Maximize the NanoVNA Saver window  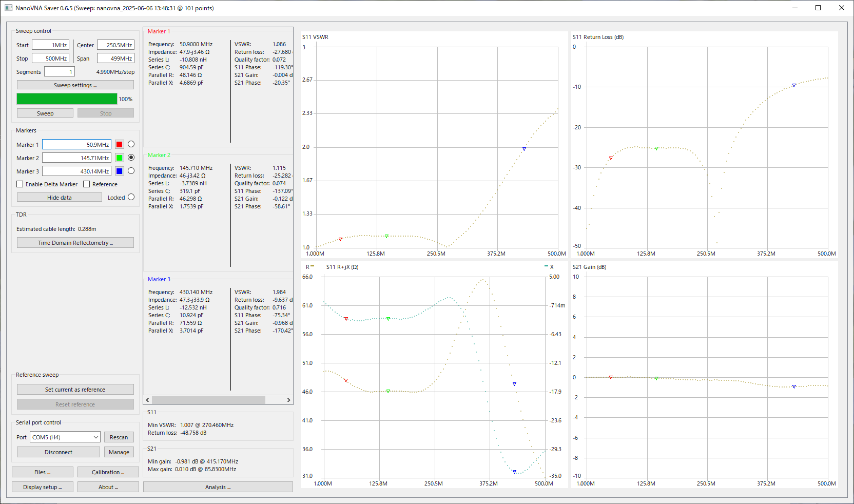coord(818,8)
